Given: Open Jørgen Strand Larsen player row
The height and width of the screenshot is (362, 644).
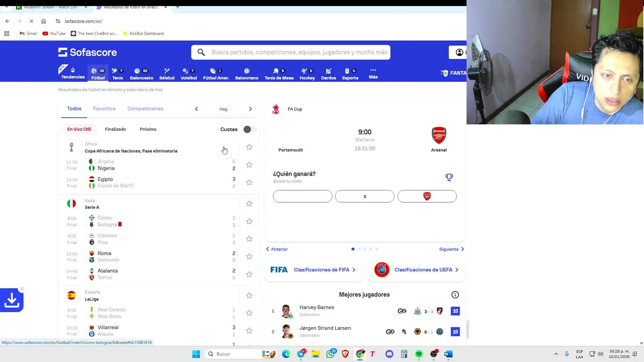Looking at the screenshot, I should tap(365, 332).
